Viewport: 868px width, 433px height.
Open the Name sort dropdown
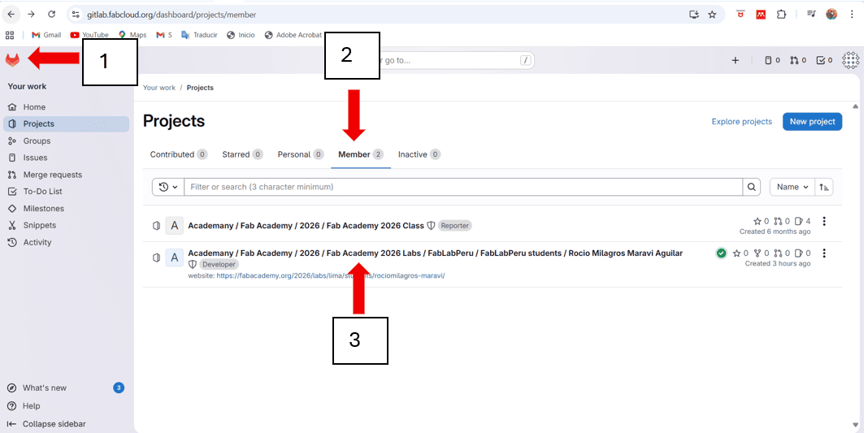coord(792,187)
